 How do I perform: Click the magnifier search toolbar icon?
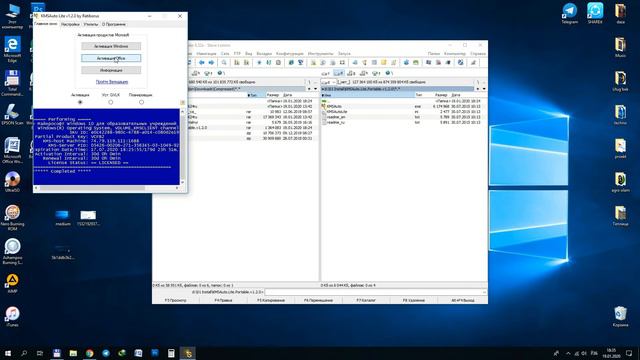click(x=224, y=62)
